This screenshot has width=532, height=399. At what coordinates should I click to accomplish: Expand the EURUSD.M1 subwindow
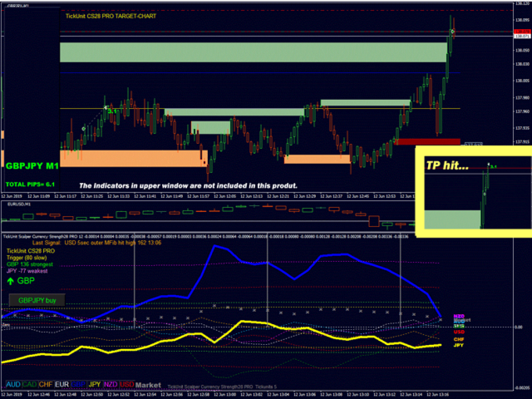pos(18,205)
